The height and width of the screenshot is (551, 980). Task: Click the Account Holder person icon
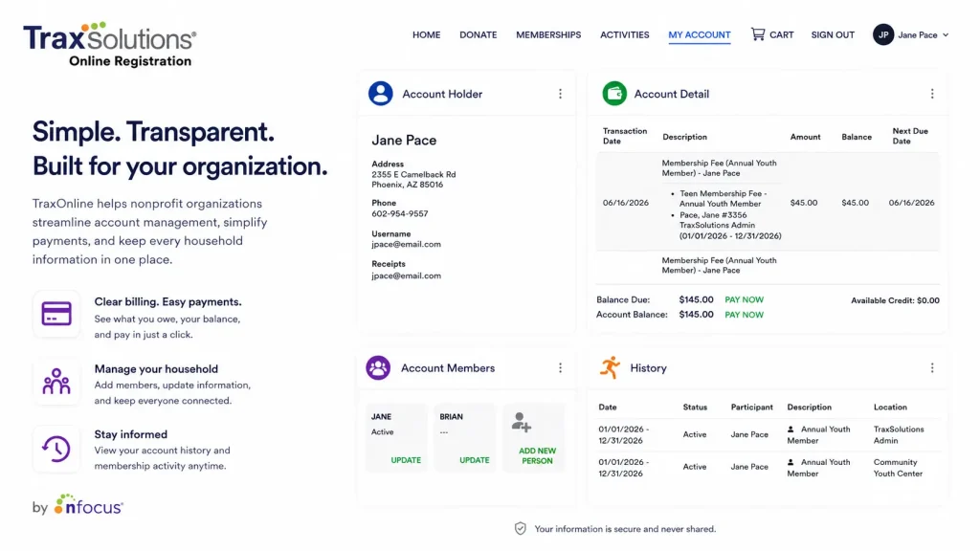click(380, 94)
